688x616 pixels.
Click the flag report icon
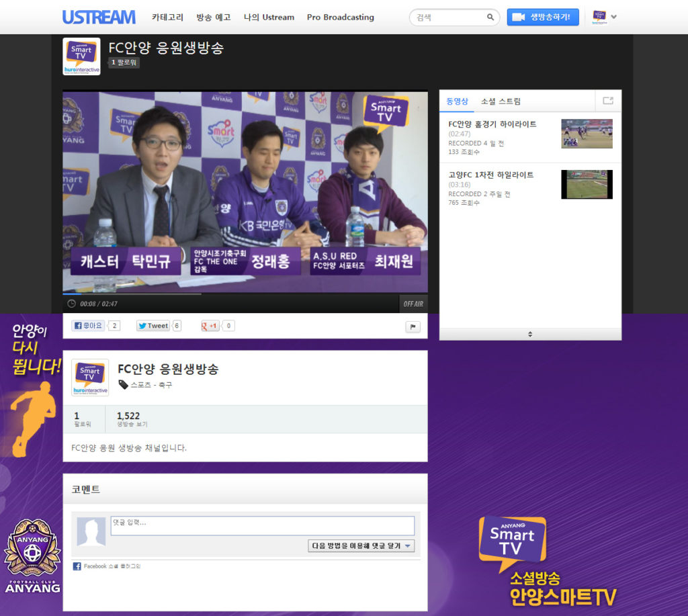point(413,327)
